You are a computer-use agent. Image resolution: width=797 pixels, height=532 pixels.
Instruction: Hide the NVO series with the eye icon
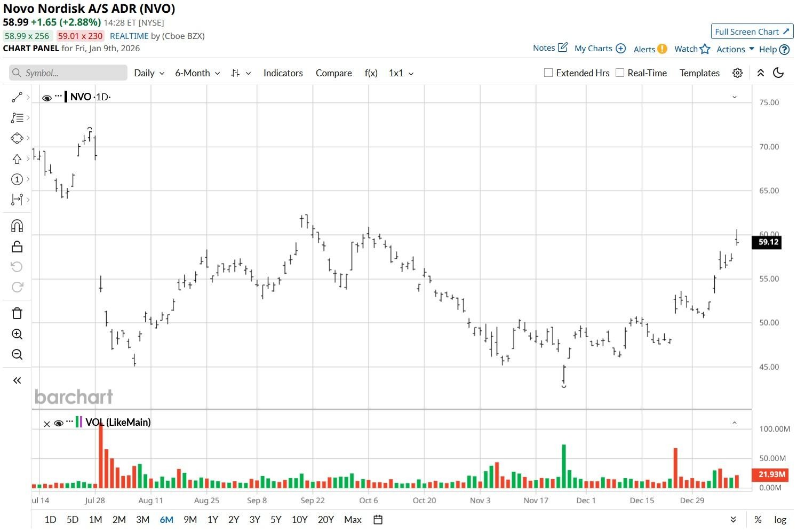coord(47,98)
